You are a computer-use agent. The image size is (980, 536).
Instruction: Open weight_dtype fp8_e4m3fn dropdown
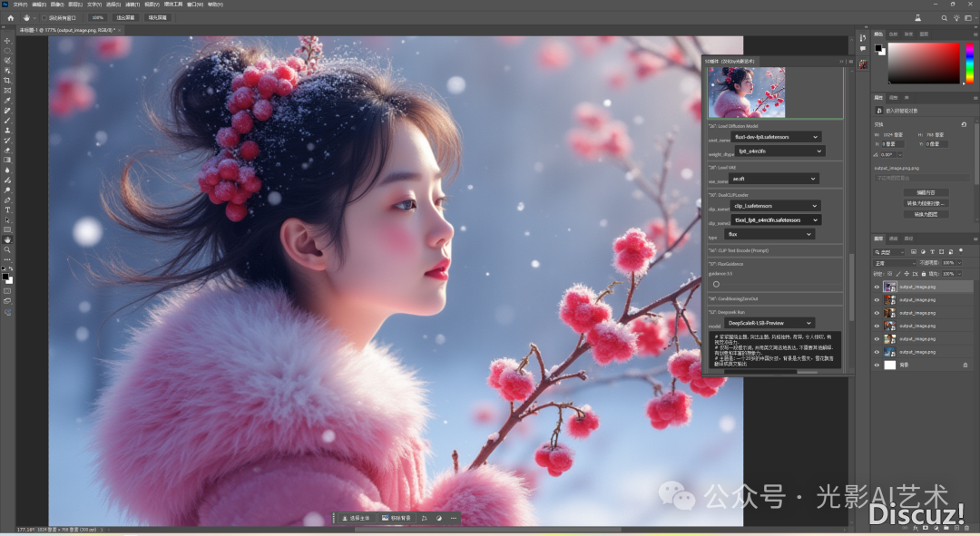pyautogui.click(x=780, y=151)
